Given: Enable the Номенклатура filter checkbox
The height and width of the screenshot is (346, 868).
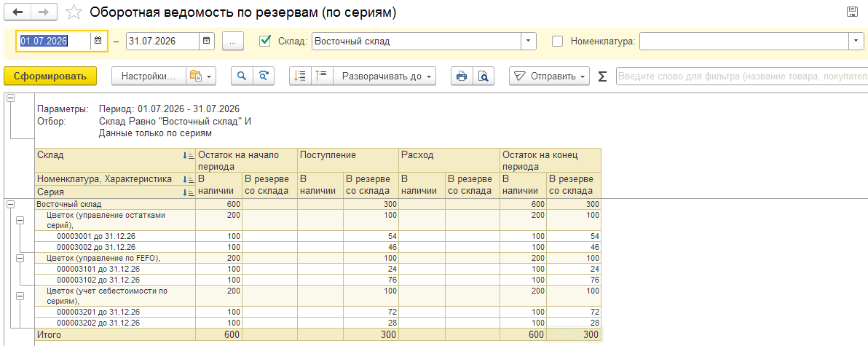Looking at the screenshot, I should click(558, 41).
